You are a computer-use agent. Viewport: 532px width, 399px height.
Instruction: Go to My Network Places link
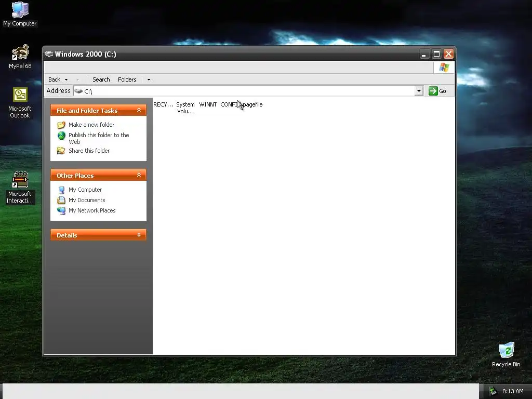[92, 210]
